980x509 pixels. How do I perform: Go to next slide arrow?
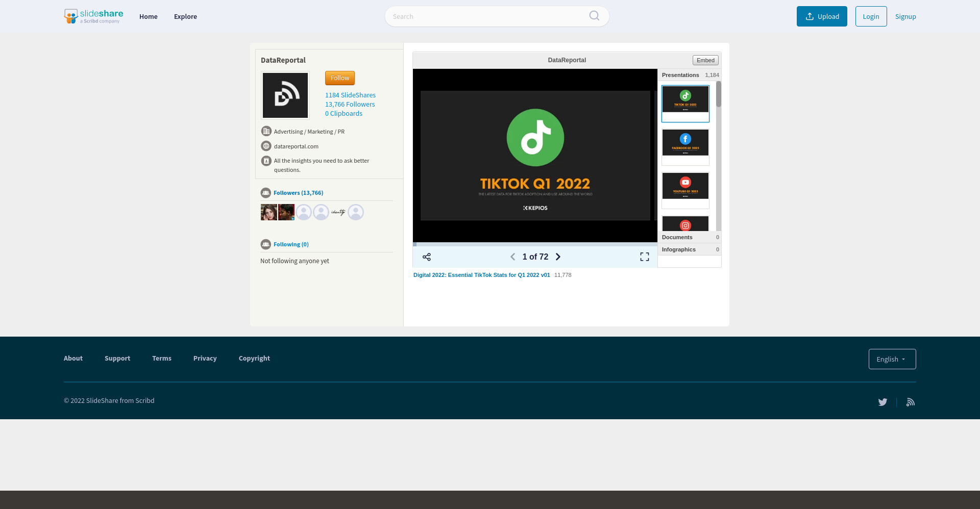[558, 257]
